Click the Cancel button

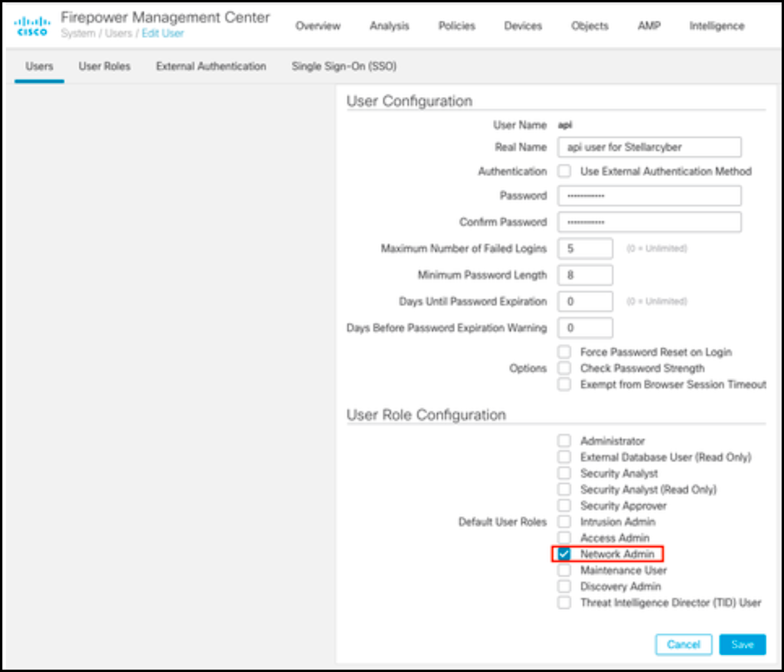click(x=683, y=644)
